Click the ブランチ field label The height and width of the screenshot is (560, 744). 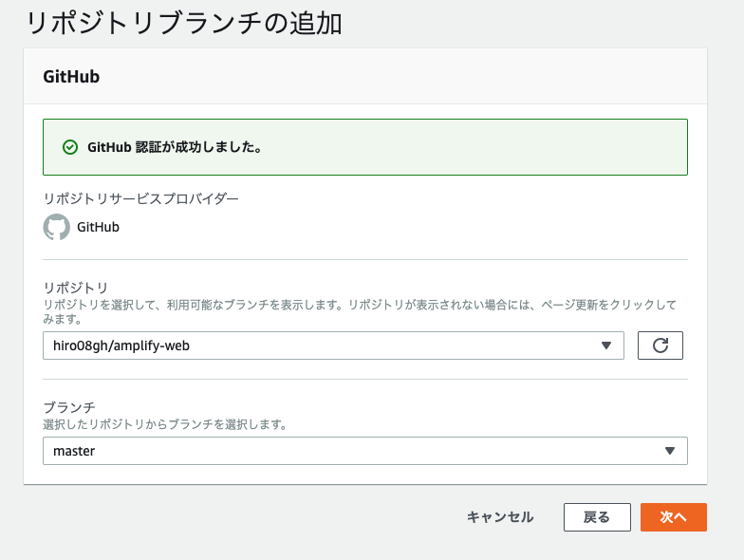tap(68, 407)
